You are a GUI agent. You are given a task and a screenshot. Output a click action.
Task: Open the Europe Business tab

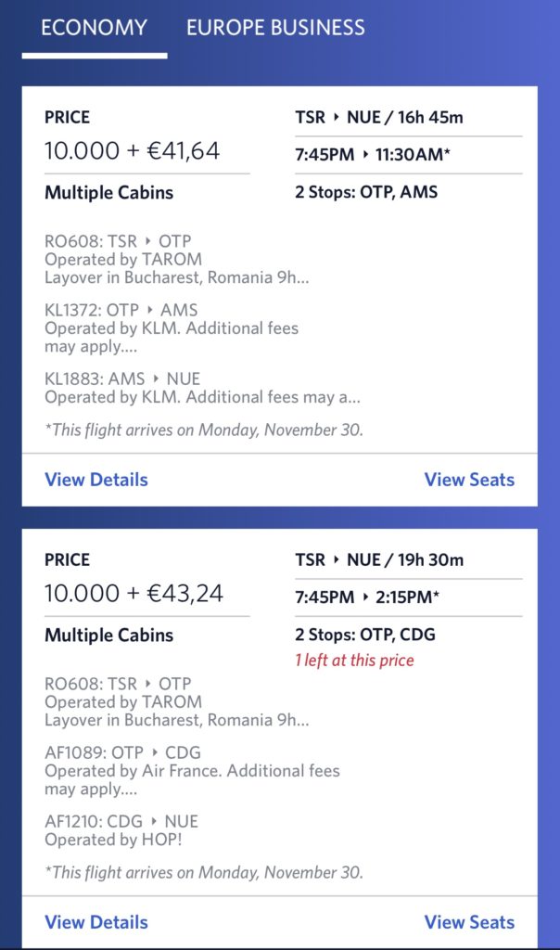[275, 28]
